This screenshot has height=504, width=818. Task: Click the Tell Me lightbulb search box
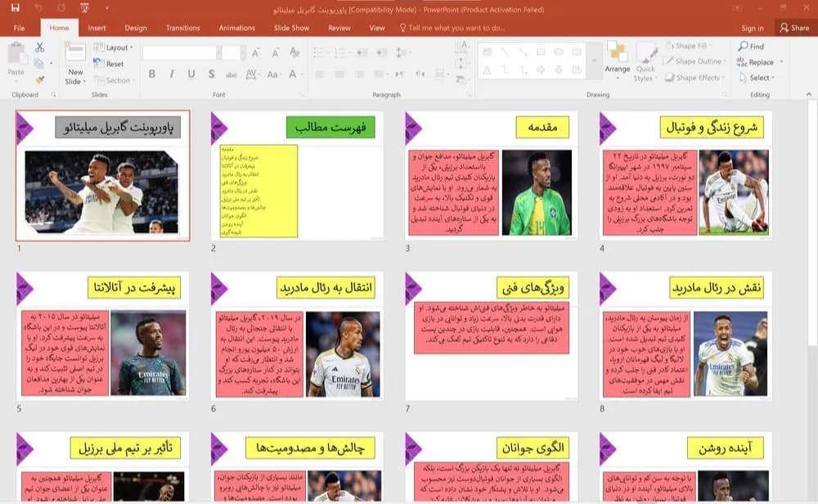pos(452,28)
